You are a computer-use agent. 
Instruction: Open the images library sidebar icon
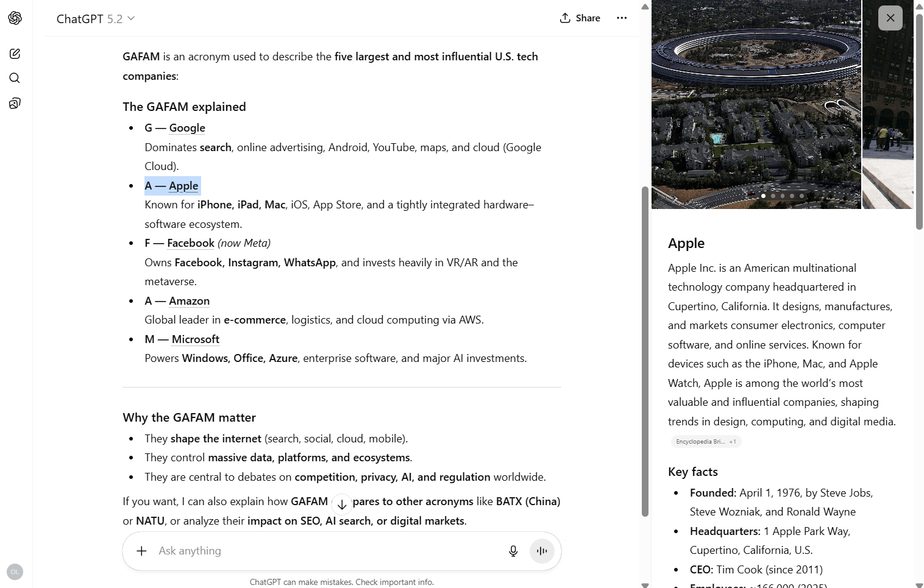(15, 103)
